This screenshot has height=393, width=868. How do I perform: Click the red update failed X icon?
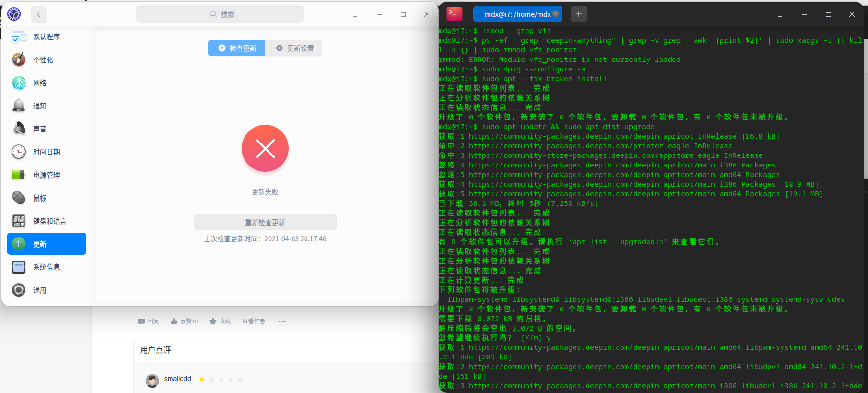[265, 148]
